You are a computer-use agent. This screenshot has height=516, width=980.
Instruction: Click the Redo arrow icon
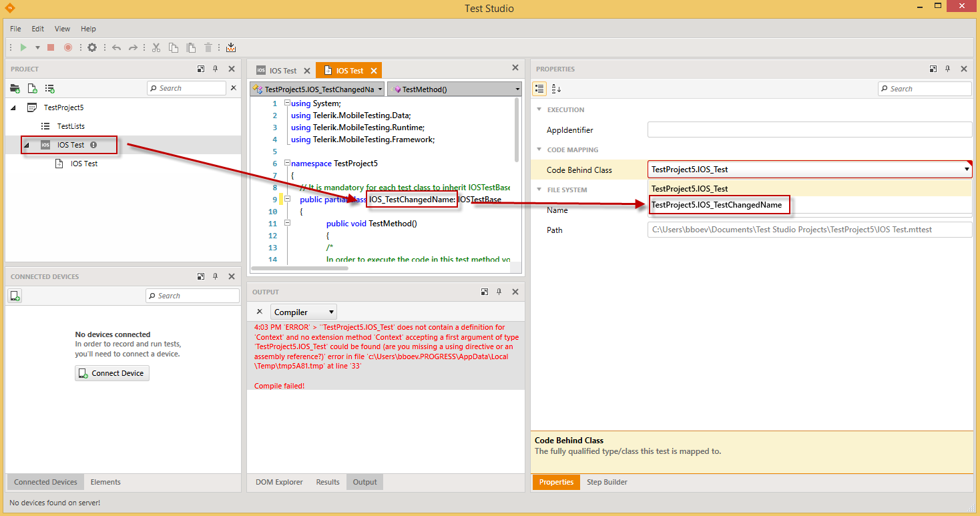pyautogui.click(x=134, y=47)
